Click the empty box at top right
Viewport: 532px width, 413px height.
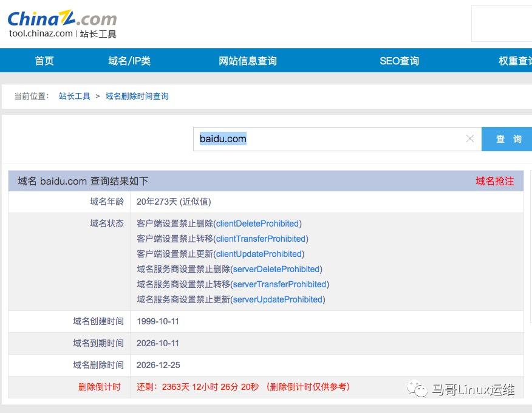502,24
